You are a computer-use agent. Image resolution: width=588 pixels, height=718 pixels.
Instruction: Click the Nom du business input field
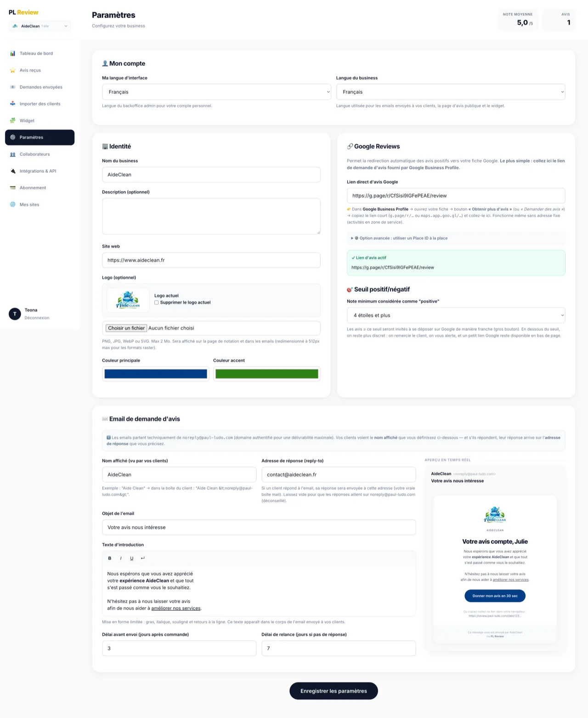[x=211, y=175]
